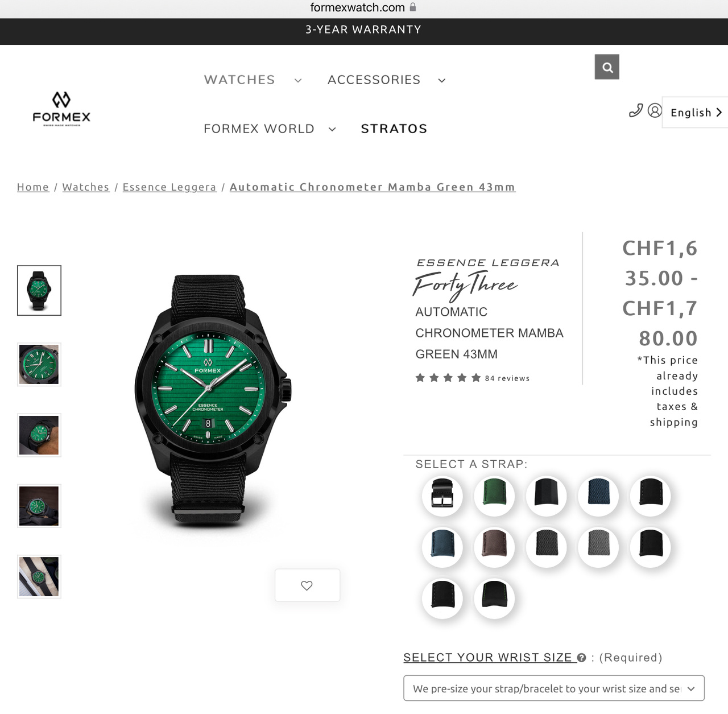This screenshot has width=728, height=714.
Task: Click the five-star review rating
Action: [448, 378]
